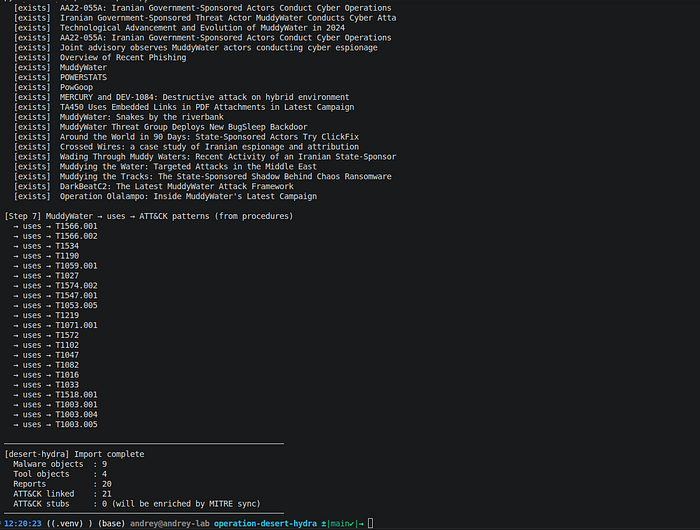The width and height of the screenshot is (700, 530).
Task: Click '[desert-hydra] Import complete' line
Action: pos(74,454)
